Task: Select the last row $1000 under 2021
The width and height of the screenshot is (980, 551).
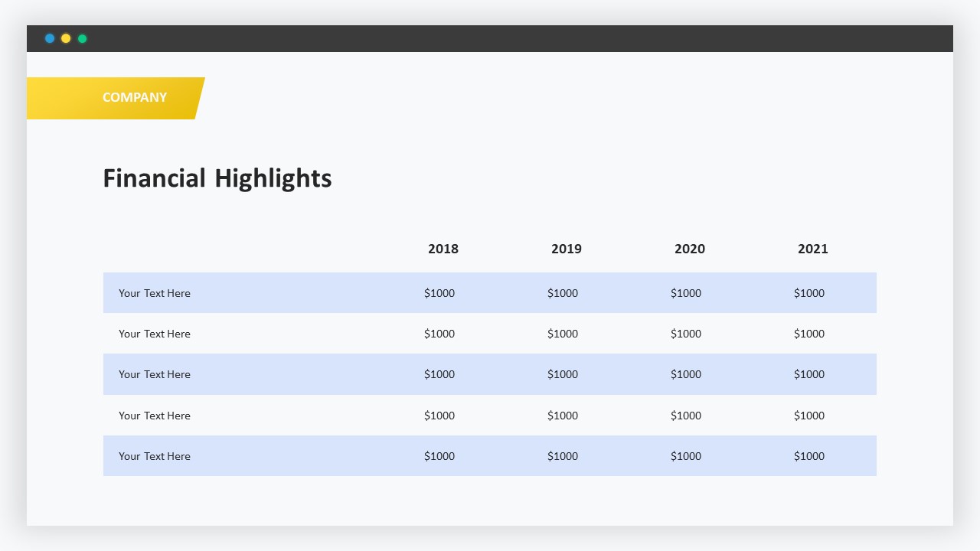Action: pyautogui.click(x=809, y=456)
